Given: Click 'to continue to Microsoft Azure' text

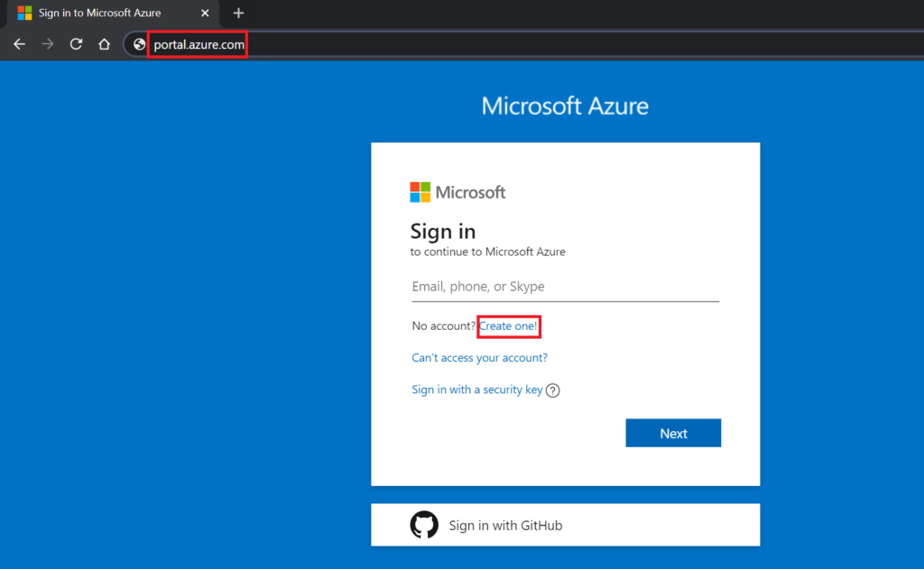Looking at the screenshot, I should 487,252.
